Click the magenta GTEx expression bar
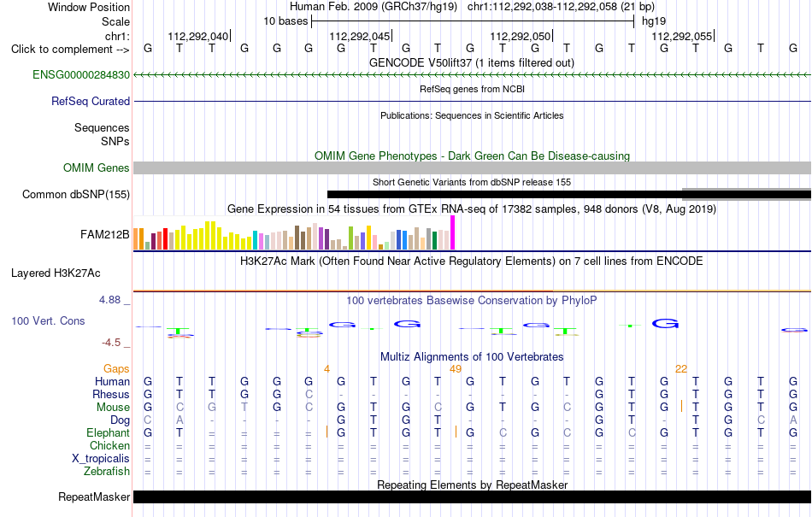Screen dimensions: 812x517 click(x=453, y=233)
